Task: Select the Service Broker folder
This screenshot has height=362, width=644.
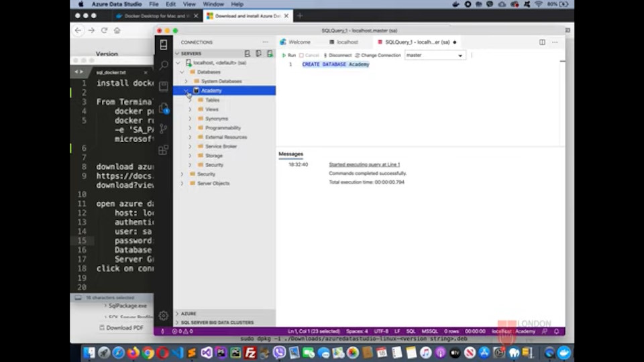Action: click(x=221, y=146)
